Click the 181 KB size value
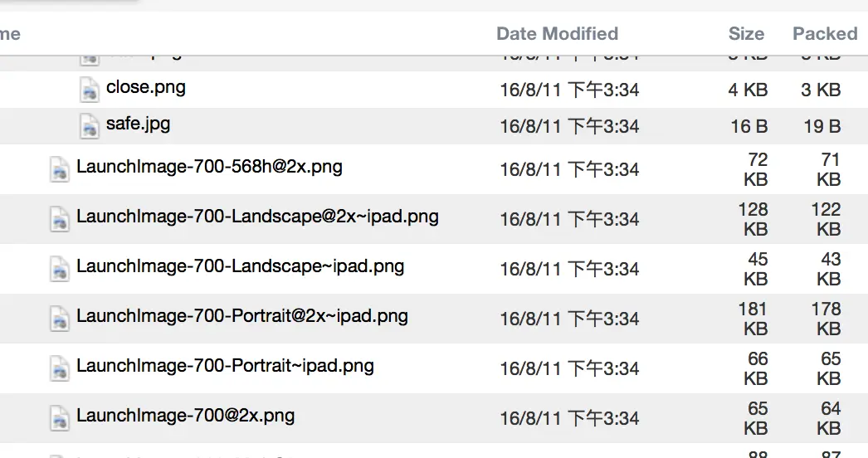 pos(753,319)
